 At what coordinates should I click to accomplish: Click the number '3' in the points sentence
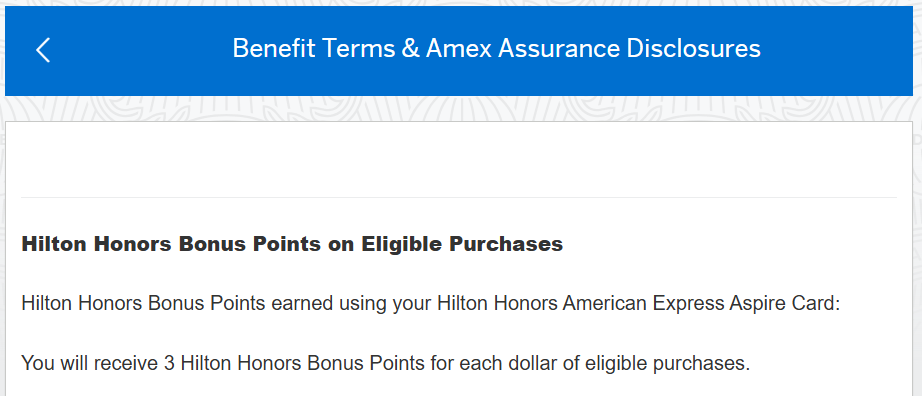(169, 363)
